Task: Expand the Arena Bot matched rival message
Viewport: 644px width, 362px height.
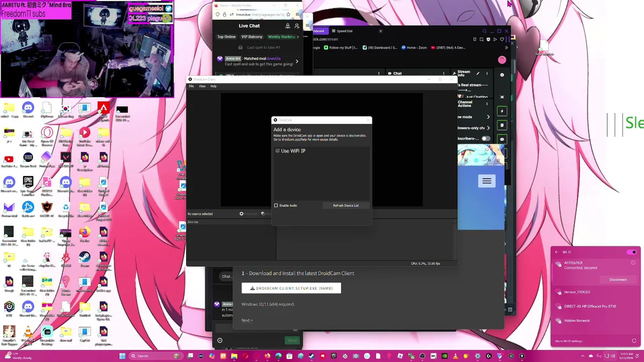Action: [297, 61]
